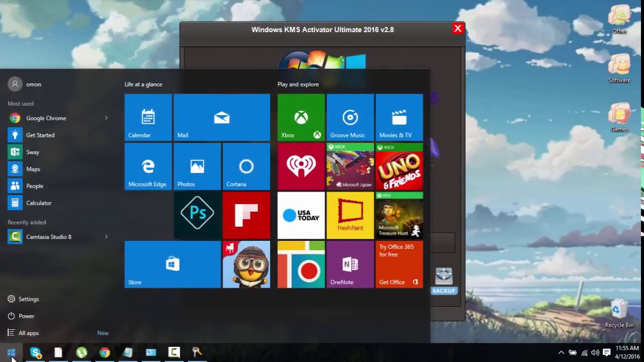The height and width of the screenshot is (362, 644).
Task: Open the USA Today tile
Action: (301, 215)
